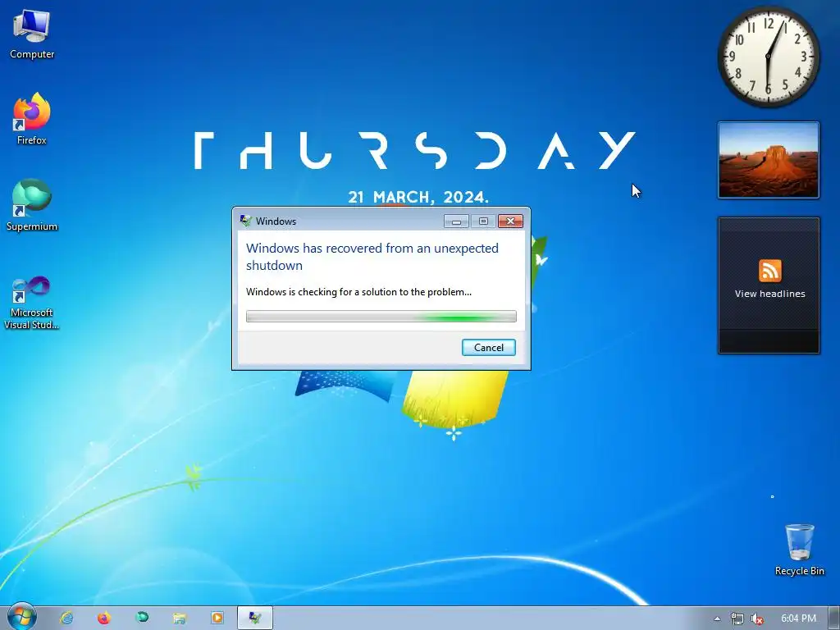Close the Windows recovery dialog
Viewport: 840px width, 630px height.
click(x=510, y=221)
